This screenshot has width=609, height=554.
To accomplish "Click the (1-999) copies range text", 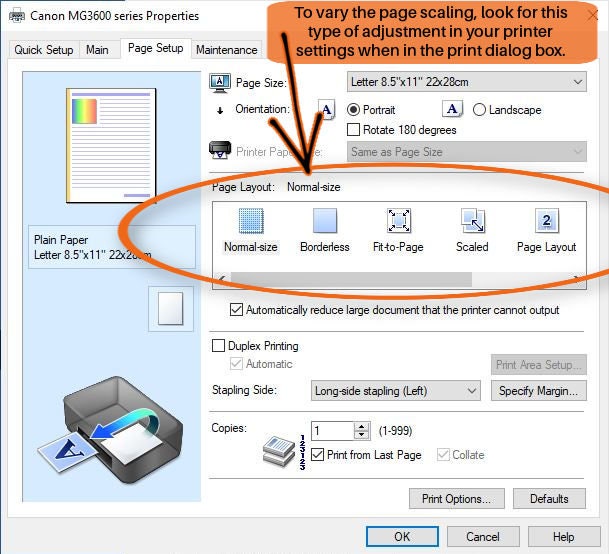I will click(395, 430).
